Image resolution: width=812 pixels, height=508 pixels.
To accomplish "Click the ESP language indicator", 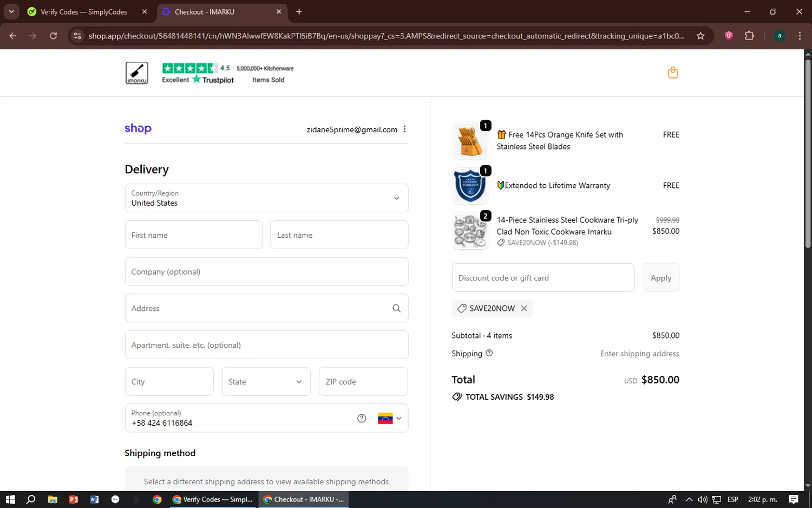I will (733, 499).
